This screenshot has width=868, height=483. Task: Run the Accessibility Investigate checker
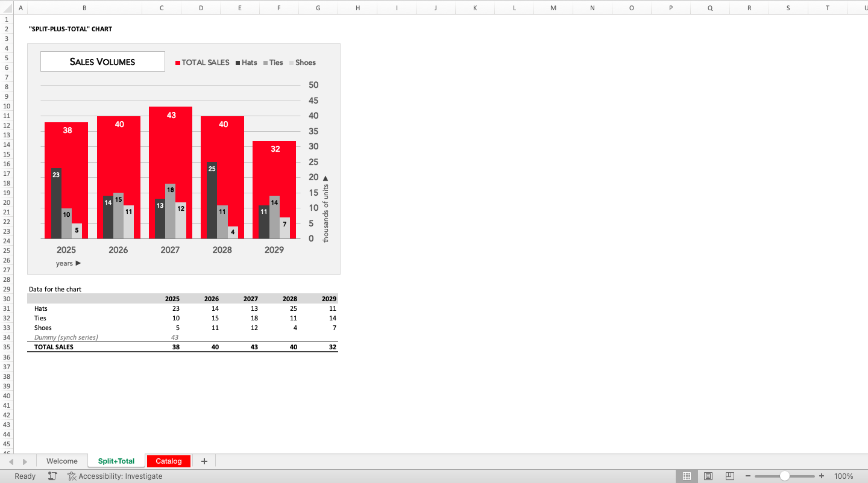pos(115,476)
